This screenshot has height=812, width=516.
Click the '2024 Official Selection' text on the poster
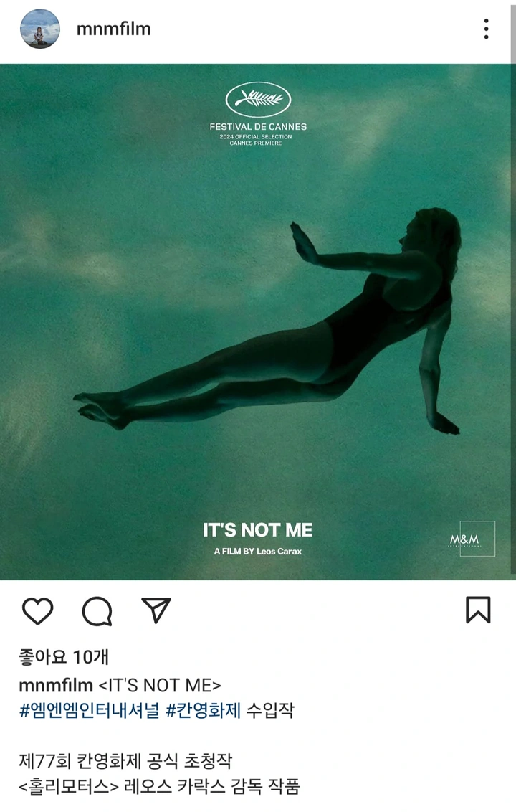click(x=256, y=137)
